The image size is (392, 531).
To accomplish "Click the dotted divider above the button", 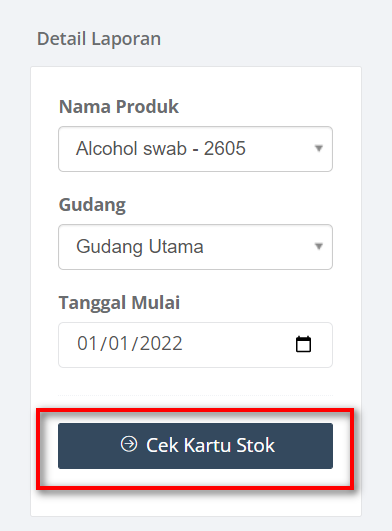I will [x=195, y=395].
